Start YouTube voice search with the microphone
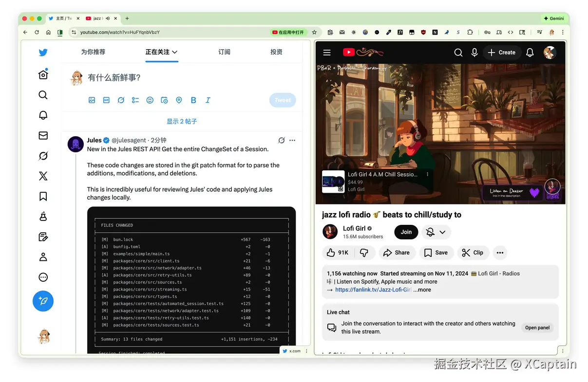 click(x=474, y=52)
